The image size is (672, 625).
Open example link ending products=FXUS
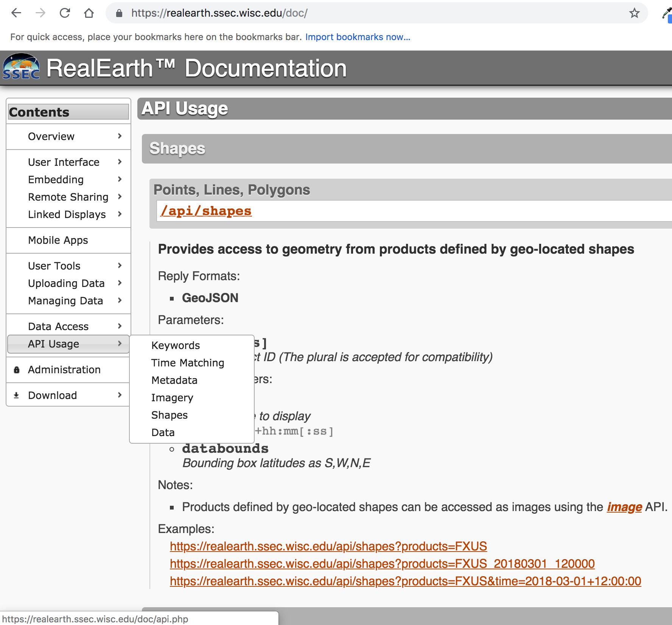[328, 546]
